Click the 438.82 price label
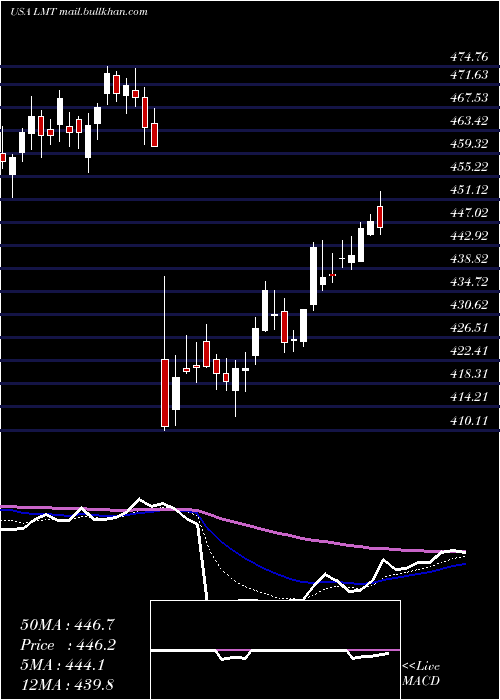Screen dimensions: 500x700 pyautogui.click(x=469, y=258)
